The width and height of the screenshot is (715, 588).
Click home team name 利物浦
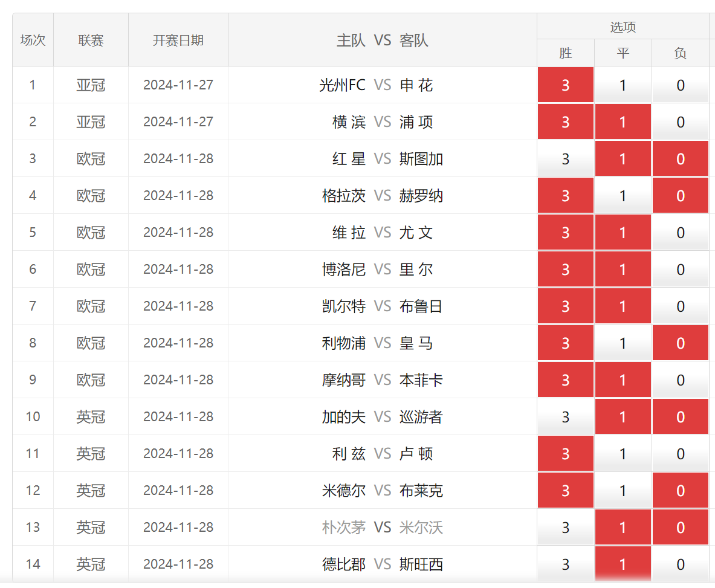tap(343, 343)
